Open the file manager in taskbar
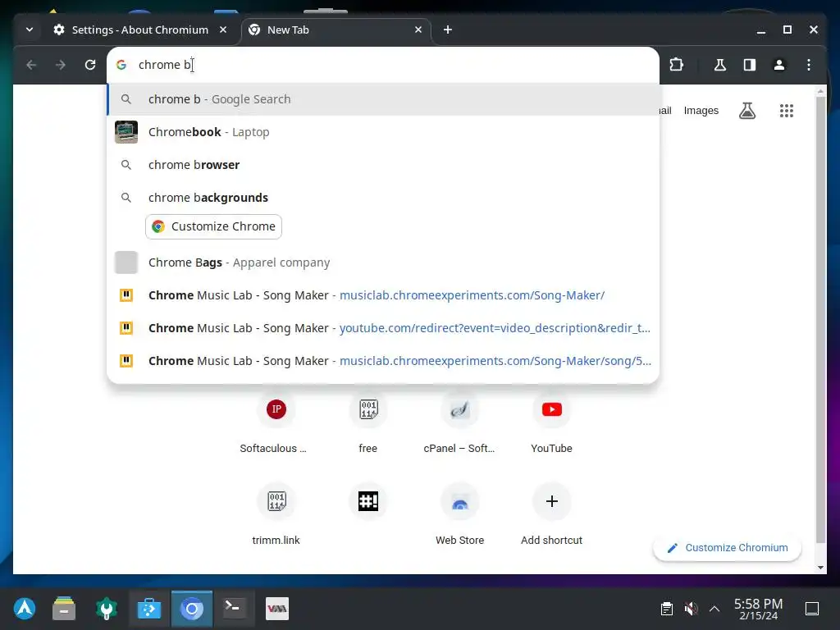The height and width of the screenshot is (630, 840). [64, 609]
